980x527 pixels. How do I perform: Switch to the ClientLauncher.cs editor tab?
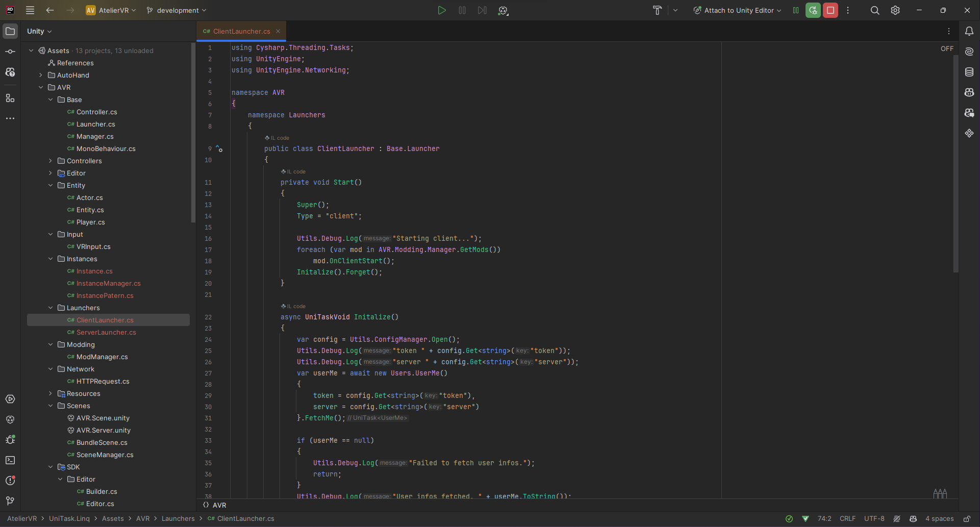point(241,31)
